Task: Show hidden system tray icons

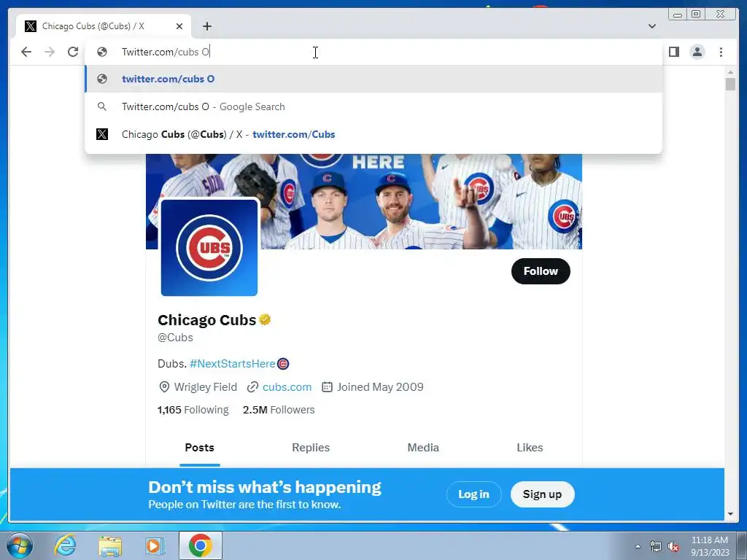Action: 638,546
